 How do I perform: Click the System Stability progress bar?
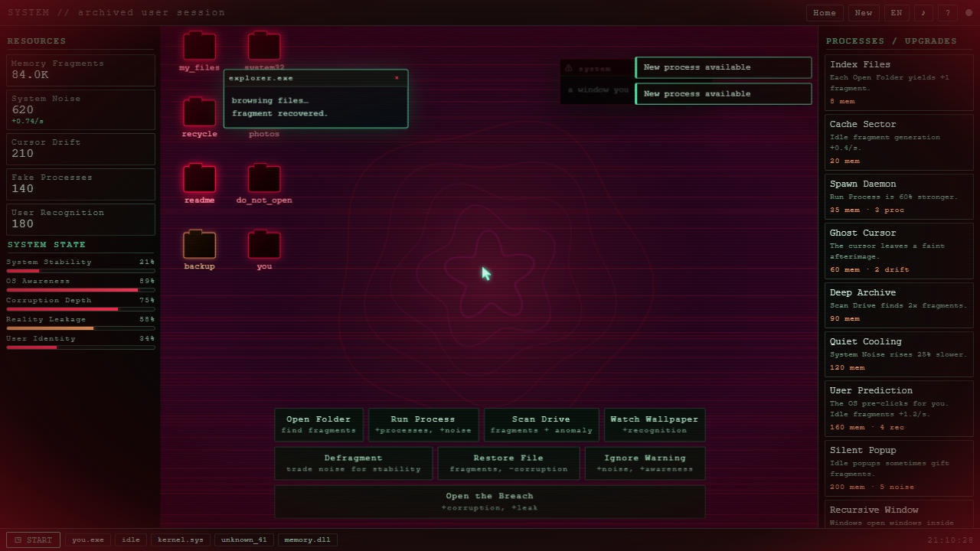click(80, 271)
